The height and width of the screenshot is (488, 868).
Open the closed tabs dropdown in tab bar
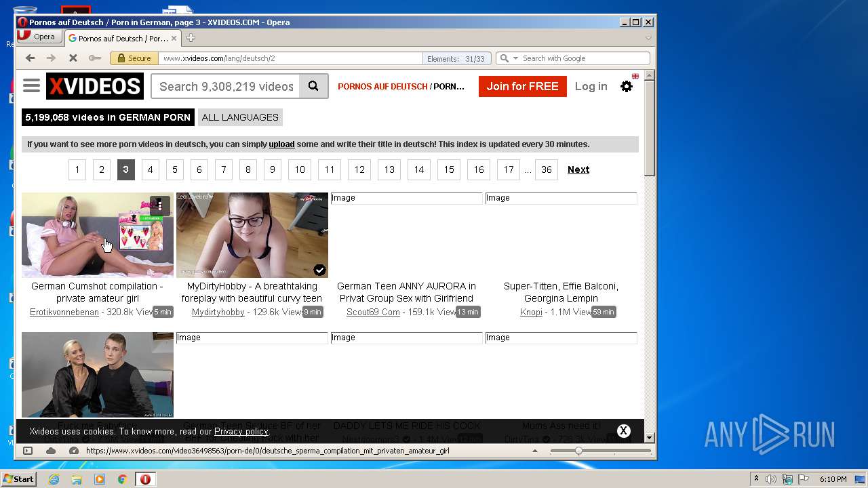(x=648, y=38)
